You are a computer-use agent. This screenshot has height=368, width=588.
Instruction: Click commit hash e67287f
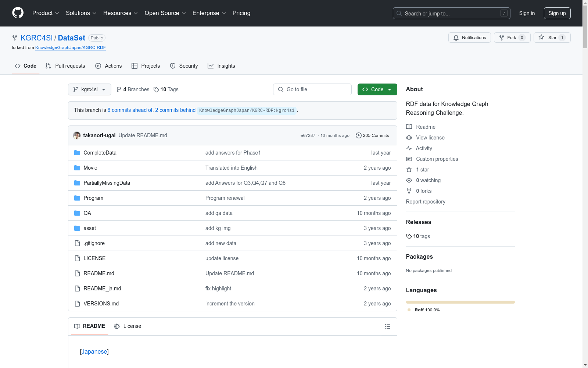point(308,135)
